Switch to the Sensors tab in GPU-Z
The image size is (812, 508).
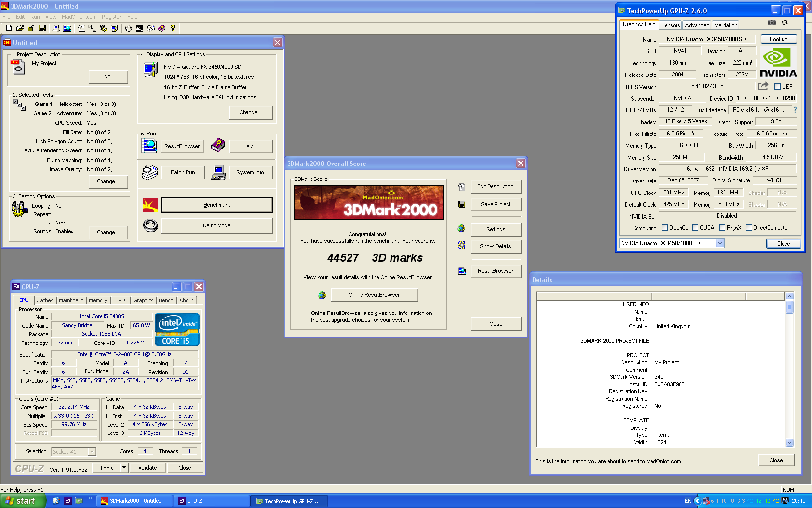click(x=670, y=25)
